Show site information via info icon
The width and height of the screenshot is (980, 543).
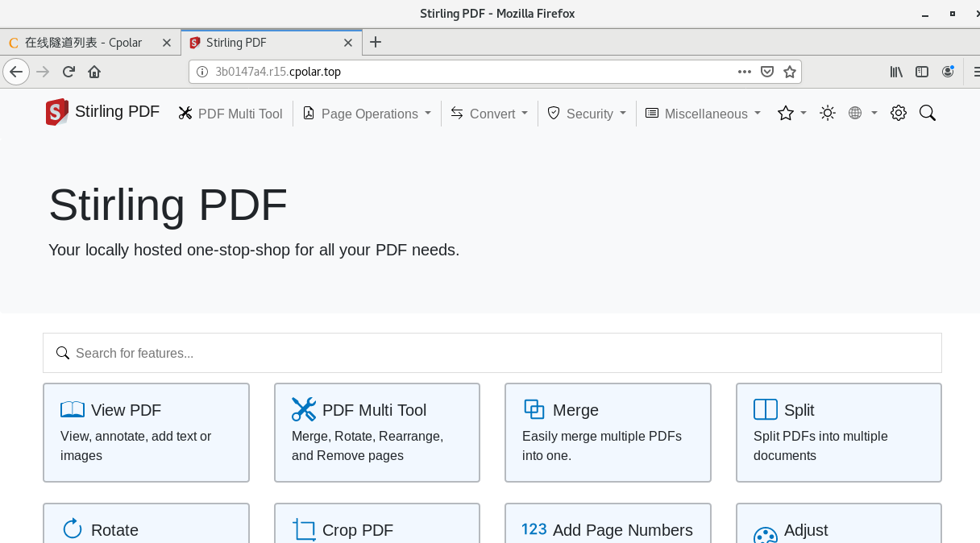point(202,72)
